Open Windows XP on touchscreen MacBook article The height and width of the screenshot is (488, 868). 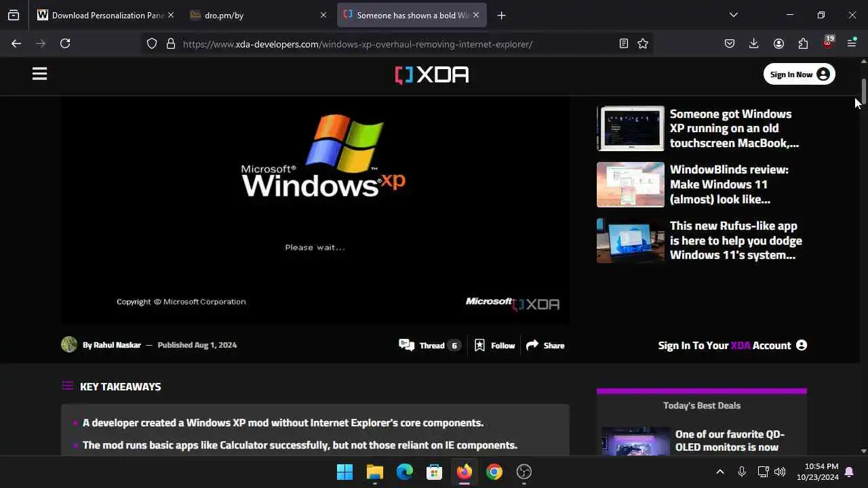coord(734,128)
